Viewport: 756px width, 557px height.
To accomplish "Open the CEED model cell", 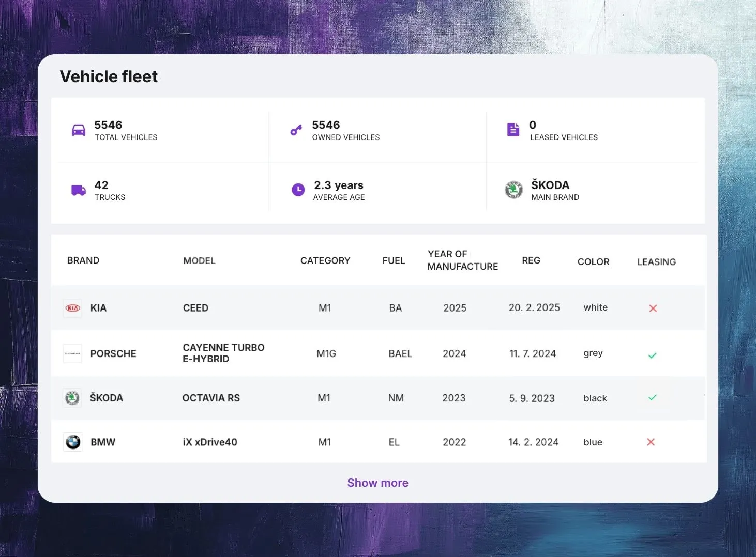I will point(195,308).
